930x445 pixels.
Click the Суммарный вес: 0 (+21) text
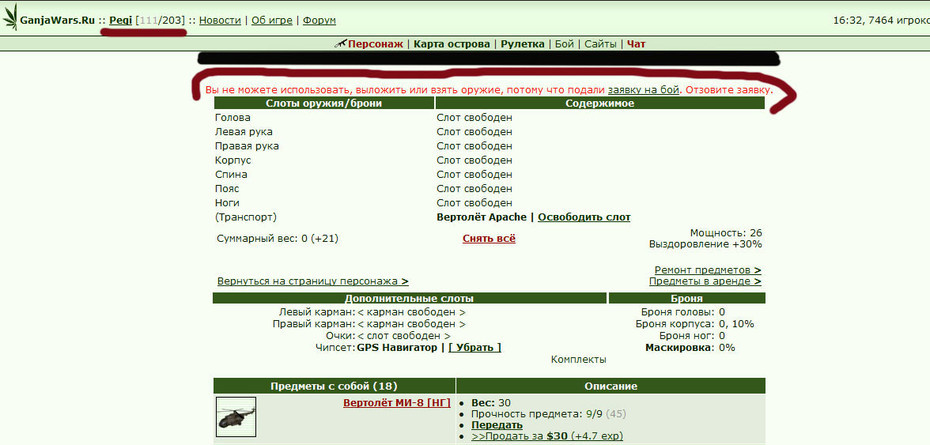coord(278,239)
